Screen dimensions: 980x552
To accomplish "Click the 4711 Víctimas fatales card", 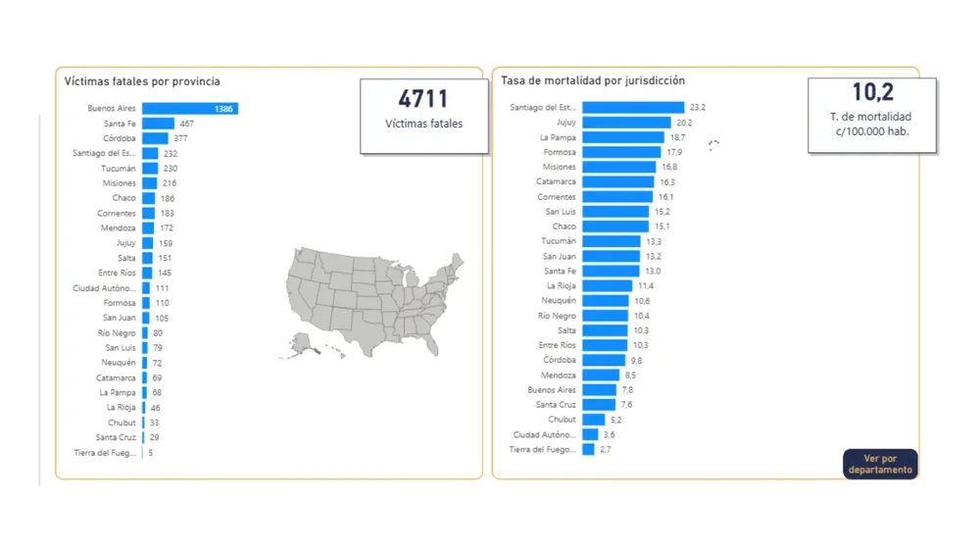I will [x=423, y=117].
